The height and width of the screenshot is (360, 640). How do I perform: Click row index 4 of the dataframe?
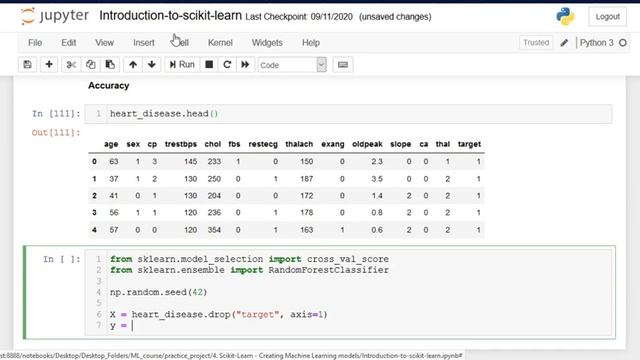click(94, 230)
